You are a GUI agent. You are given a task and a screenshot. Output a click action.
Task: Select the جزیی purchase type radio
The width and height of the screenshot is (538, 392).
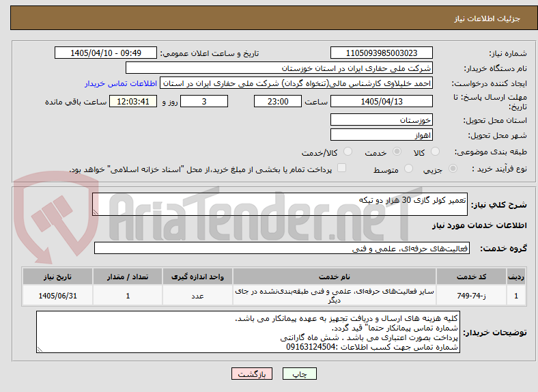(x=453, y=168)
